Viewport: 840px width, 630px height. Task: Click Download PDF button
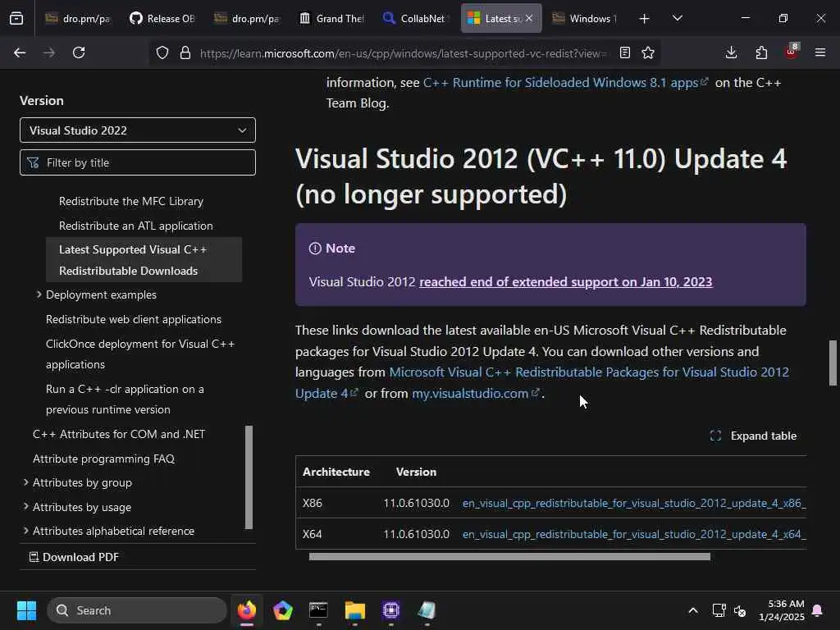pos(74,557)
